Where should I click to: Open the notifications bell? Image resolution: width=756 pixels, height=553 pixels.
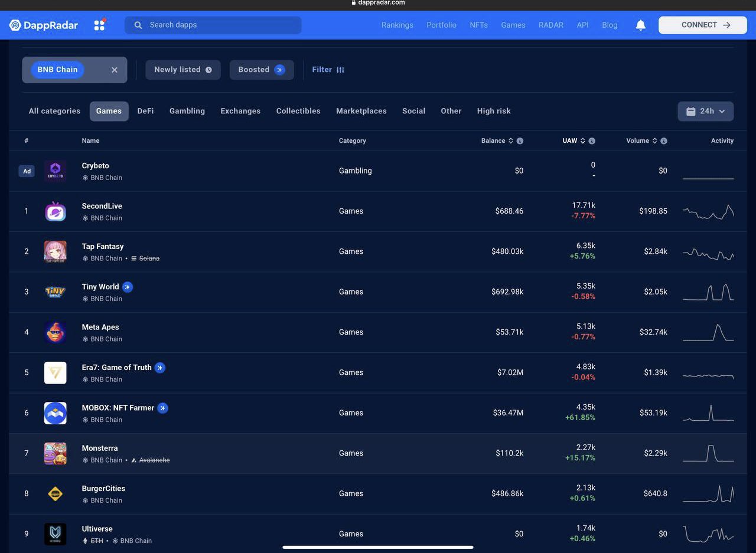click(640, 25)
